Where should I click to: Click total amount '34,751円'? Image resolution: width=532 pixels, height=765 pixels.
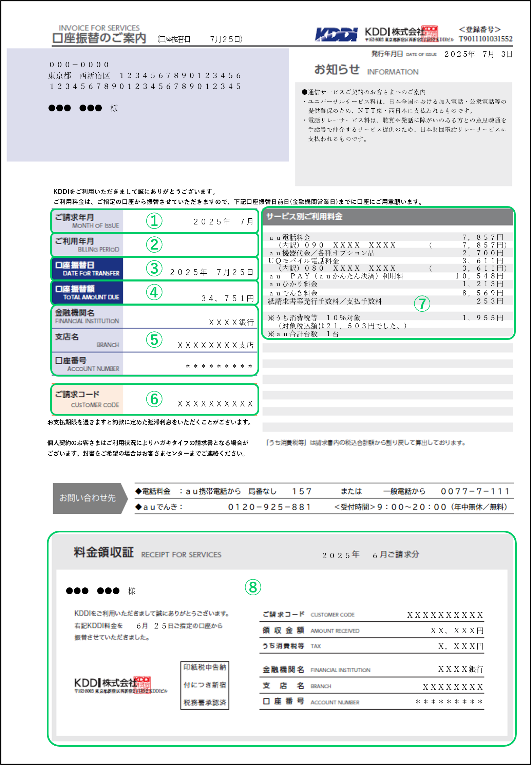pos(227,298)
